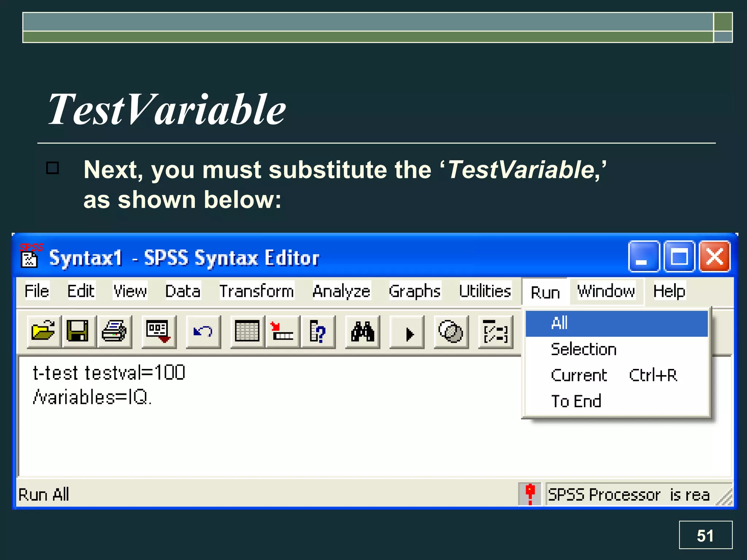Open the Window menu
Screen dimensions: 747x560
pyautogui.click(x=606, y=291)
